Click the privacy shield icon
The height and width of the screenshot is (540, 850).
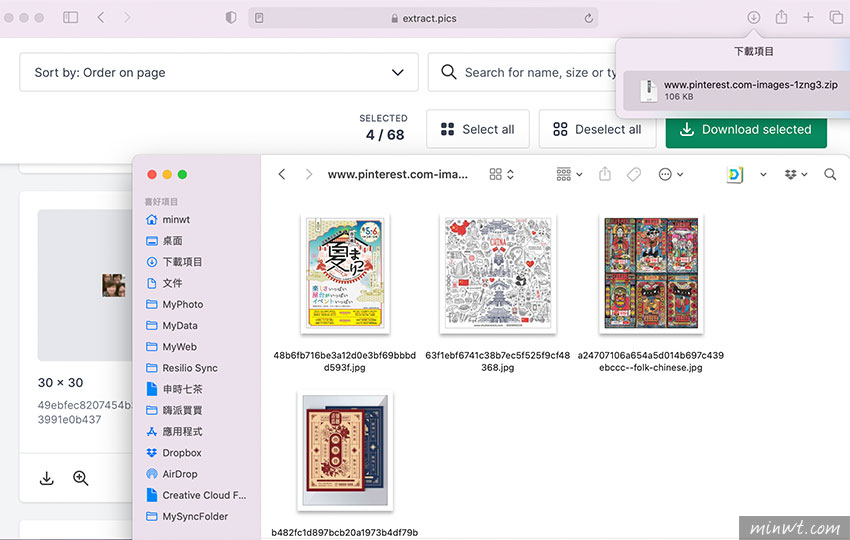(231, 18)
